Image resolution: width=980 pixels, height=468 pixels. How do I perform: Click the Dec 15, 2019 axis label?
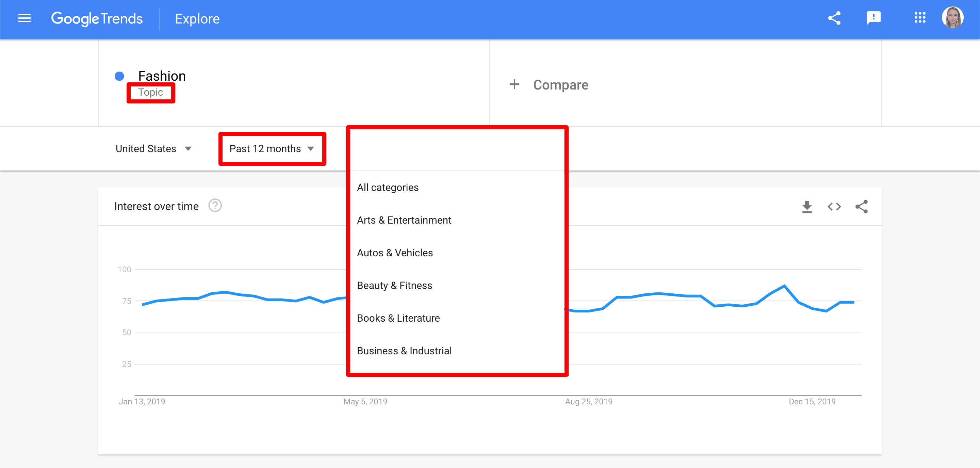point(812,401)
